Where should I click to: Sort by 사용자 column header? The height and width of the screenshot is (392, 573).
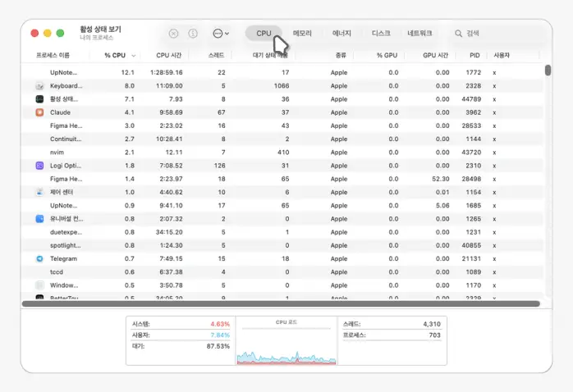(x=502, y=55)
